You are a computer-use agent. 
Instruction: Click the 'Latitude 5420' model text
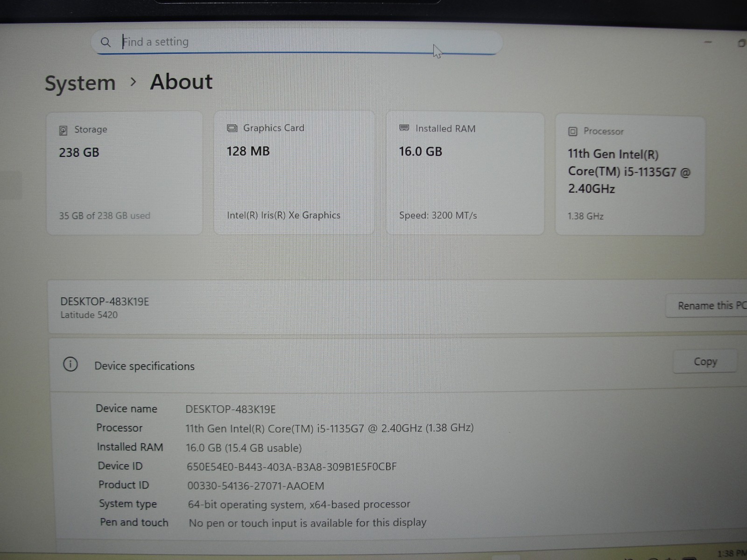tap(89, 315)
